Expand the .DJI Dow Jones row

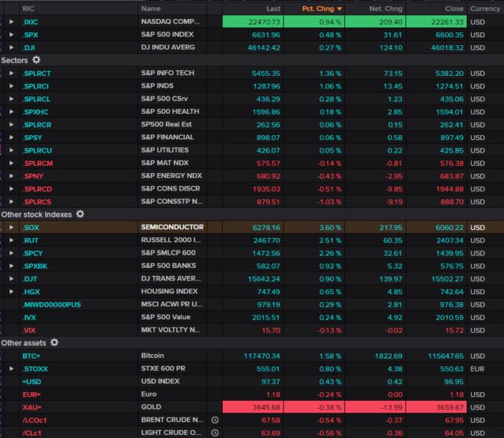click(11, 47)
